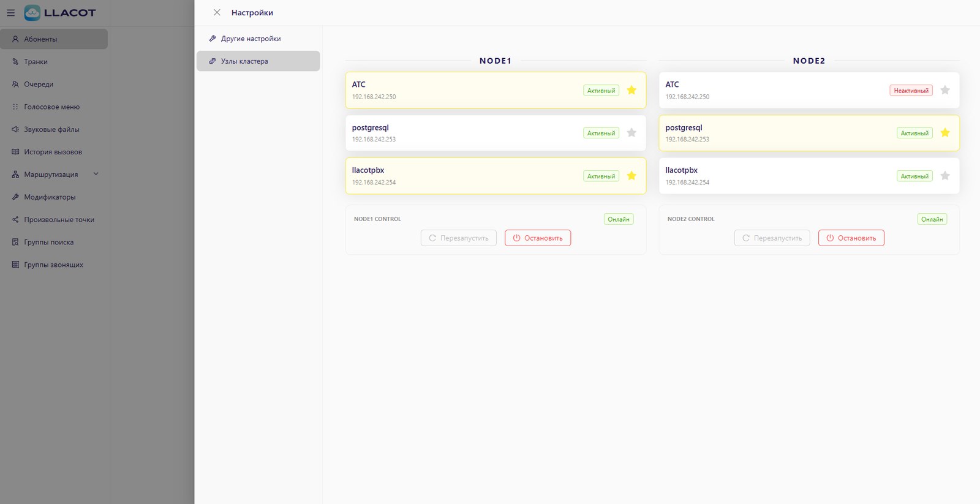Toggle the star on NODE1 llacotpbx card
This screenshot has width=980, height=504.
tap(631, 176)
